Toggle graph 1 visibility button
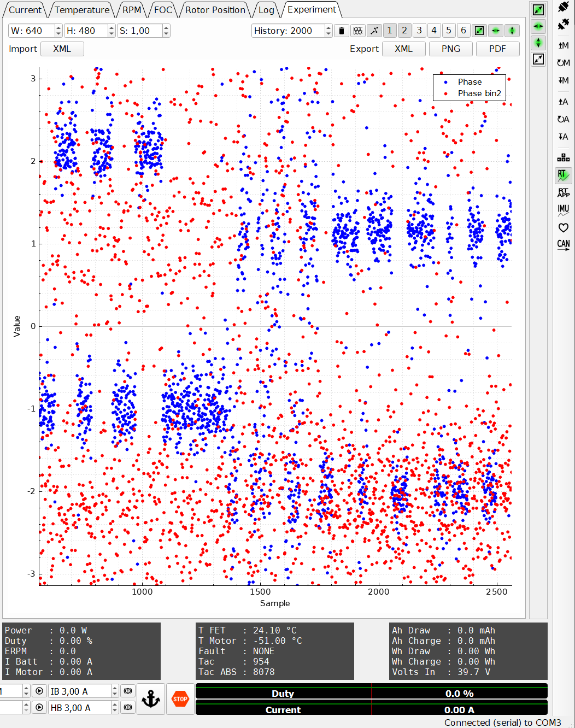This screenshot has width=575, height=728. (x=390, y=31)
